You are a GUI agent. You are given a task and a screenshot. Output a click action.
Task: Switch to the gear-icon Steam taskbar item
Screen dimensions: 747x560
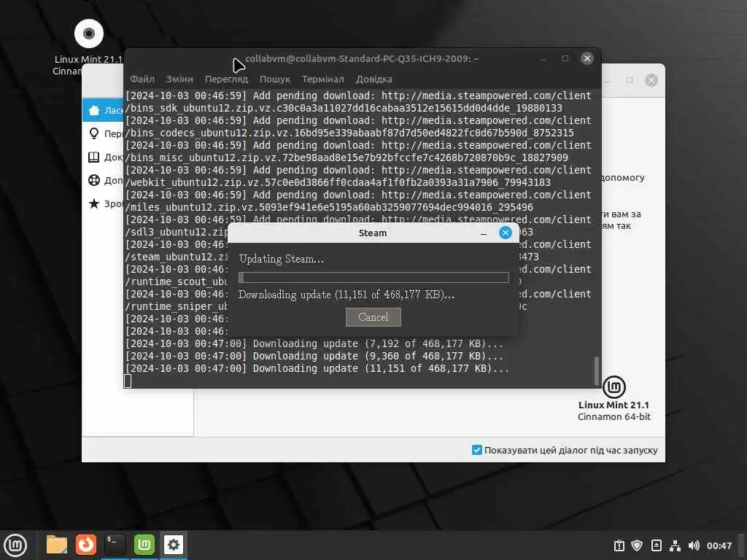tap(174, 545)
